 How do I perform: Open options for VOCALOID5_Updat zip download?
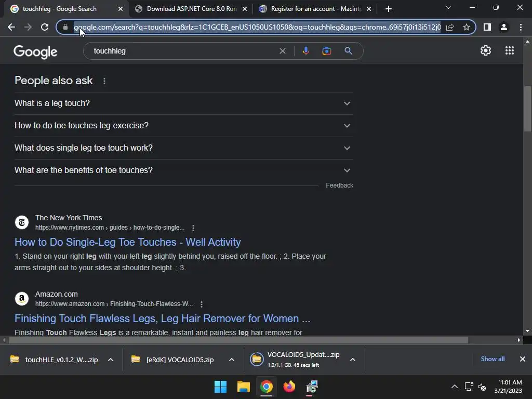[x=353, y=360]
